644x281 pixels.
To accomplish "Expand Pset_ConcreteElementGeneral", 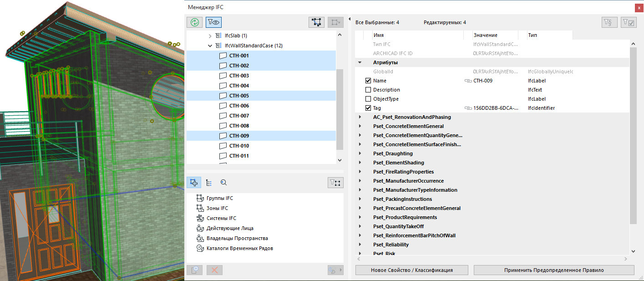I will [360, 126].
